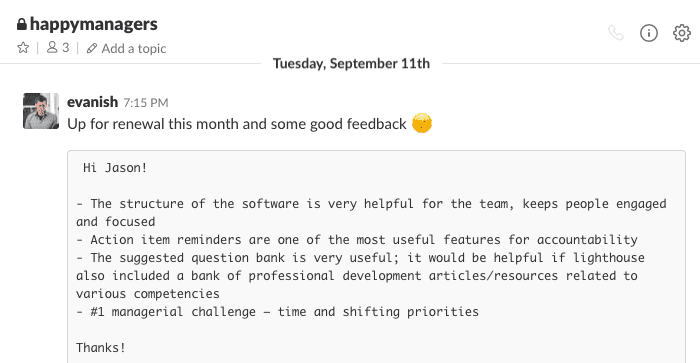The height and width of the screenshot is (363, 700).
Task: Click the evanish username link
Action: click(92, 102)
